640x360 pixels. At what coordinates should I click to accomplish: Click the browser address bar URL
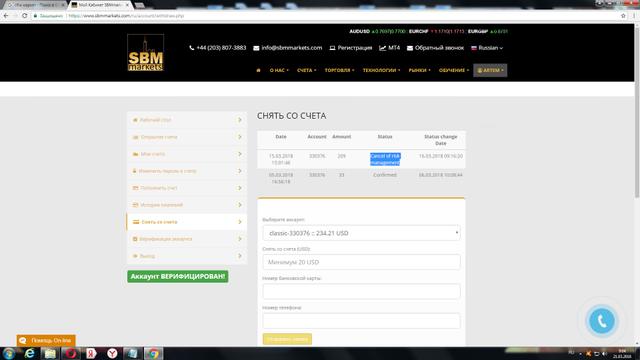click(127, 16)
